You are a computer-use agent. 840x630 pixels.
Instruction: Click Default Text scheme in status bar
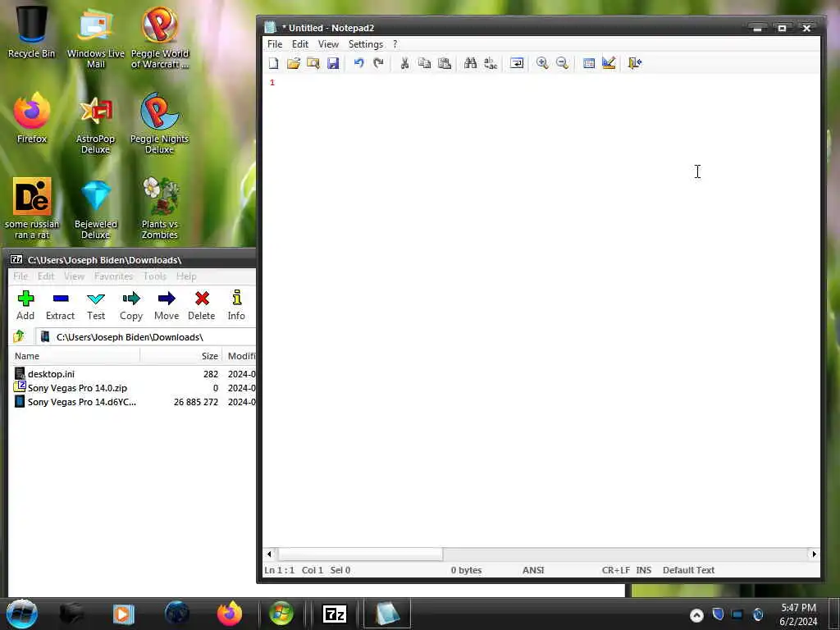(688, 570)
